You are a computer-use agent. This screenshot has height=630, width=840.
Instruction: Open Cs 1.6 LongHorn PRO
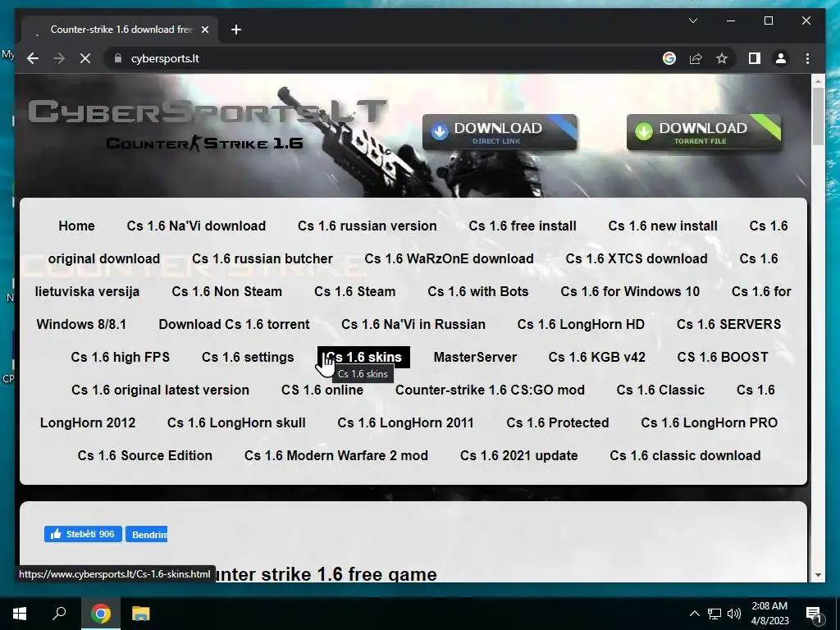coord(710,422)
